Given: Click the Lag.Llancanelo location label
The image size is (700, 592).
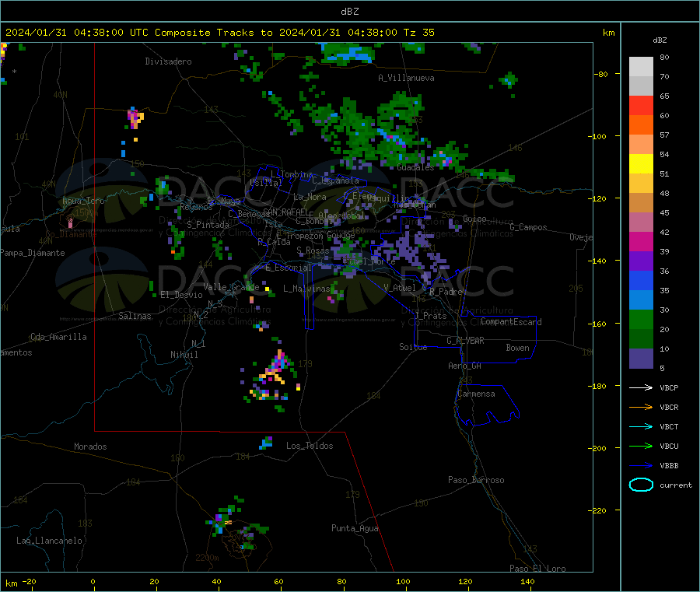Looking at the screenshot, I should (x=49, y=541).
